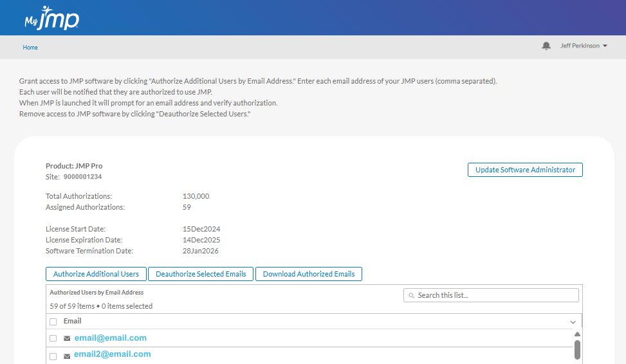Click envelope icon beside email@email.com
The width and height of the screenshot is (626, 364).
click(67, 338)
